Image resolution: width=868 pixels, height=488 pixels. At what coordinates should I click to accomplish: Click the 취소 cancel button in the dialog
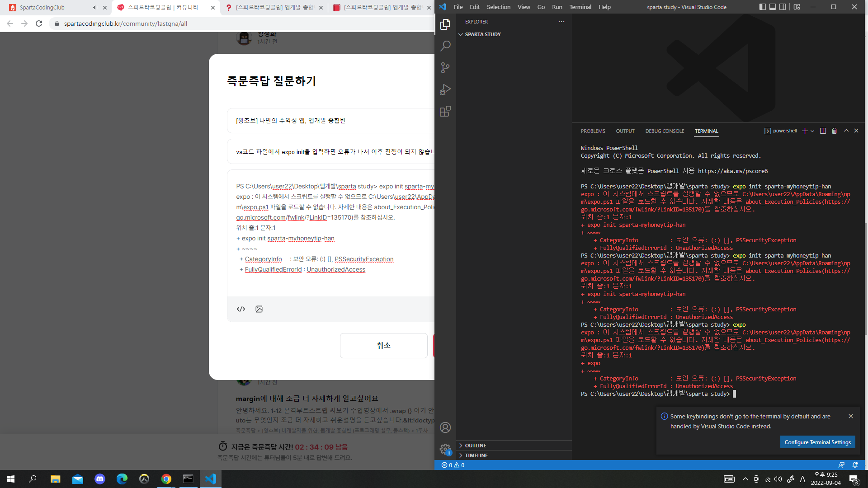click(x=383, y=346)
